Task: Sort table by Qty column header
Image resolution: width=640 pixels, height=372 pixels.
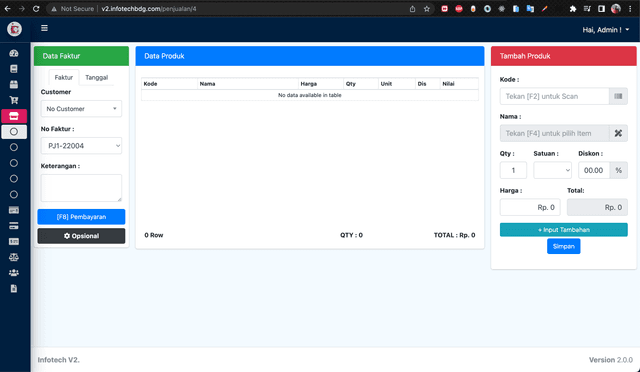Action: [361, 84]
